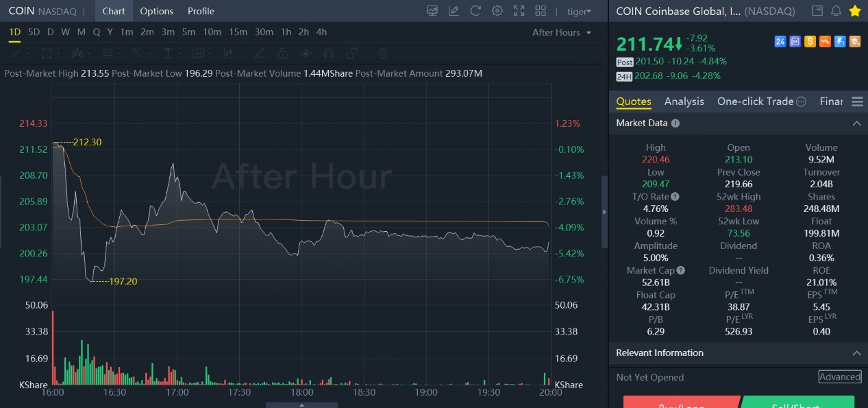
Task: Select the W weekly timeframe
Action: tap(65, 32)
